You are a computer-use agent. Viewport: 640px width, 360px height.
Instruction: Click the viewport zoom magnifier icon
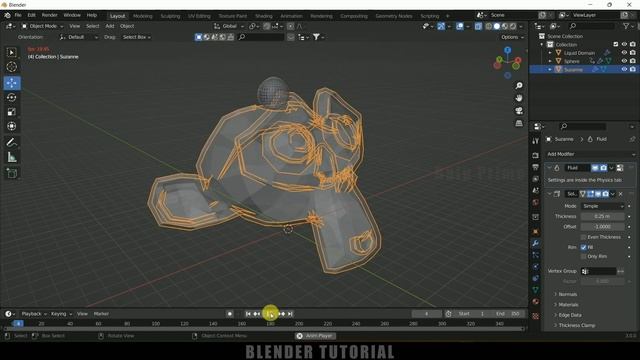click(519, 86)
